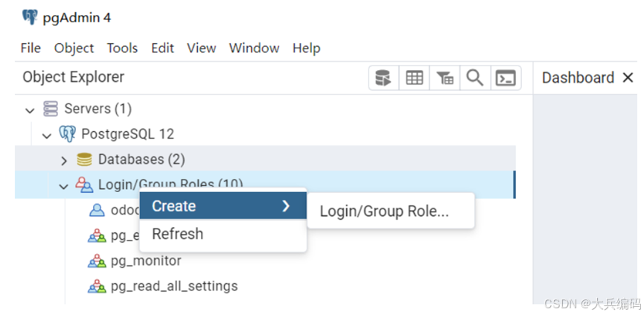Open the File menu

[x=31, y=48]
